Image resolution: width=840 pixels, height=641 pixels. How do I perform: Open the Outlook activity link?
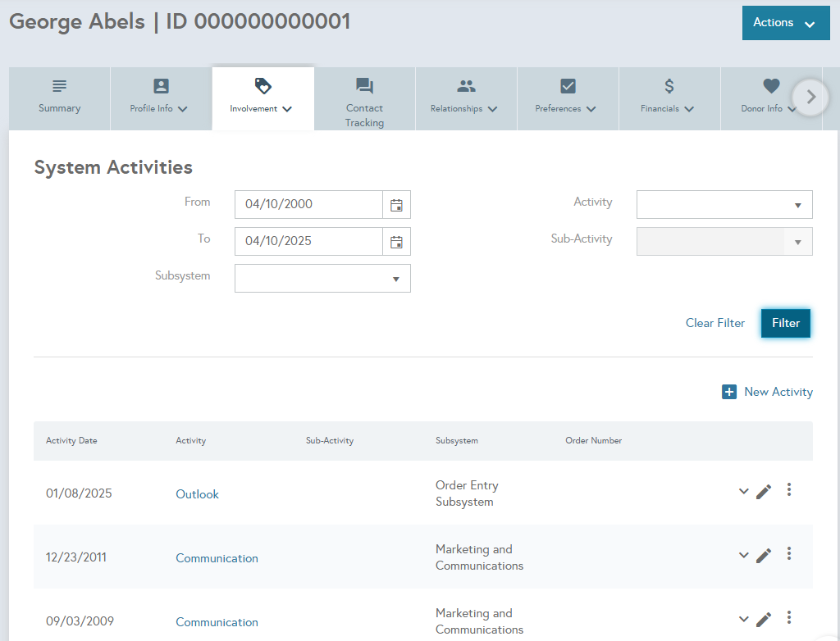(x=197, y=494)
